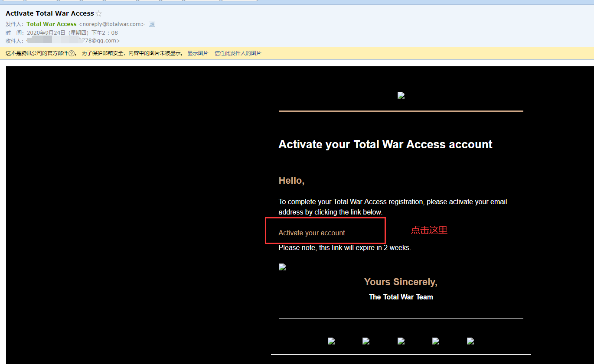Click the question mark help icon
594x364 pixels.
click(72, 53)
